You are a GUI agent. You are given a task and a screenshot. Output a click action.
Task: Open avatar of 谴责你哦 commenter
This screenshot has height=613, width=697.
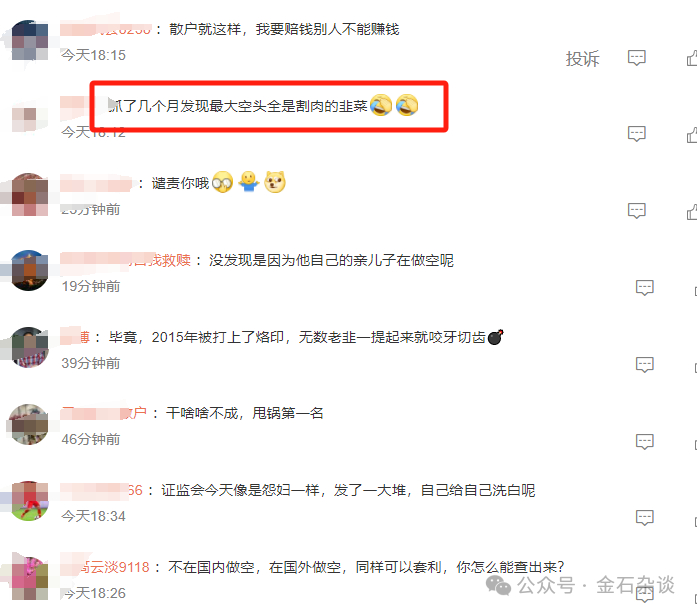tap(29, 194)
